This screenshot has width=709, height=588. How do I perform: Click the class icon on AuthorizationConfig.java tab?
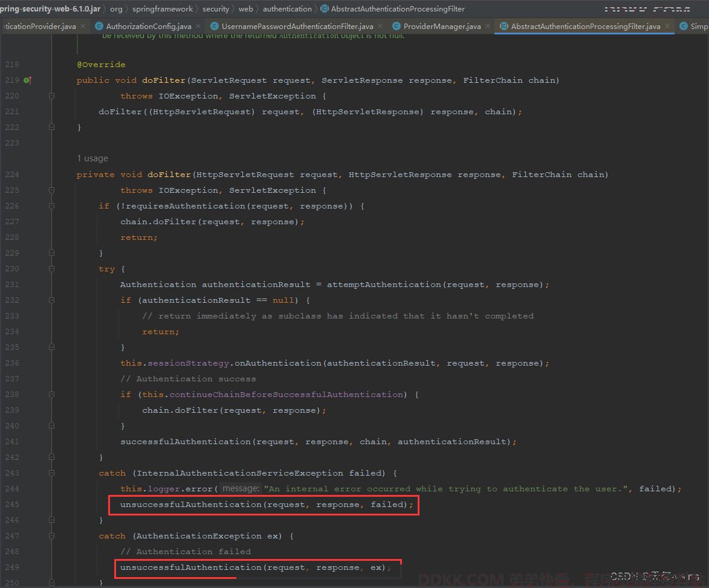(x=99, y=27)
